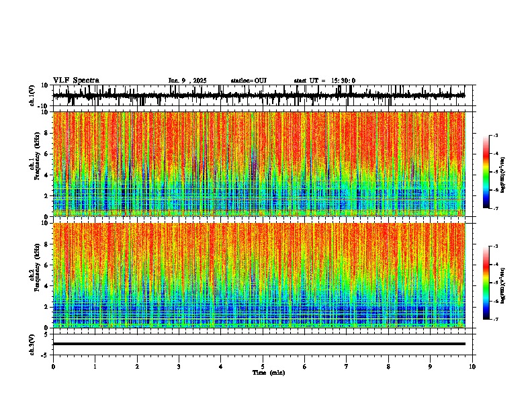Click tick label 2 on the Time axis
This screenshot has width=532, height=411.
[x=137, y=367]
